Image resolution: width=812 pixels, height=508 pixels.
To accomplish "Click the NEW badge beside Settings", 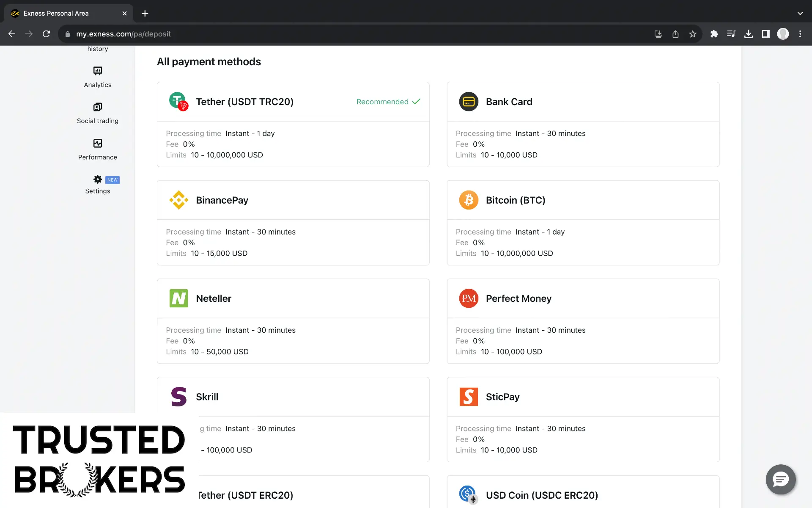I will [x=112, y=180].
